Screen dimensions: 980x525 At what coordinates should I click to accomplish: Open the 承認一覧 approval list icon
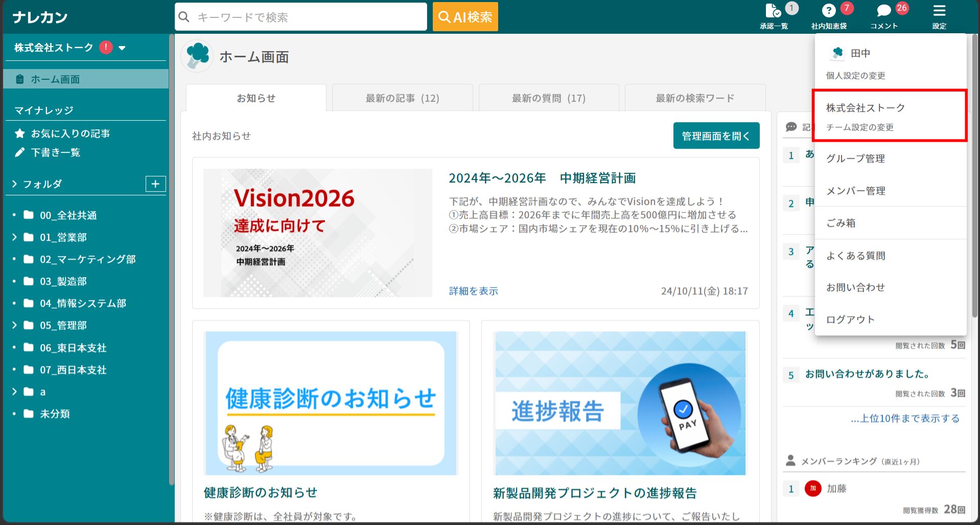coord(773,11)
